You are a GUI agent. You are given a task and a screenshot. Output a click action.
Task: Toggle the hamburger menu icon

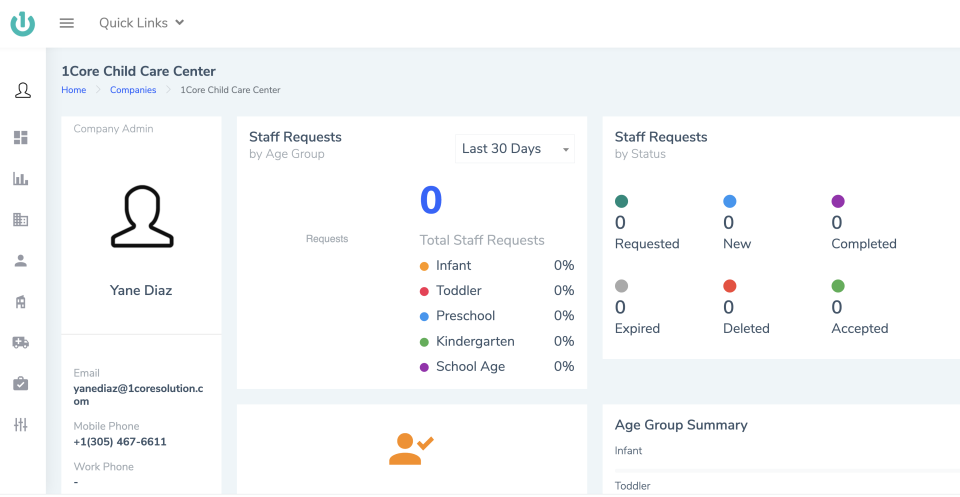(67, 23)
